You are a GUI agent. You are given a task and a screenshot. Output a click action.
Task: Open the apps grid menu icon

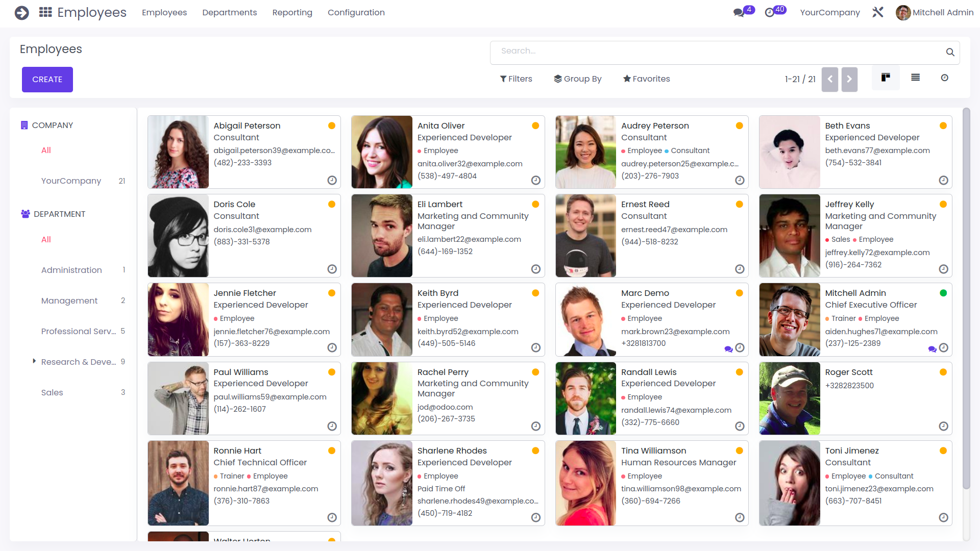tap(45, 12)
